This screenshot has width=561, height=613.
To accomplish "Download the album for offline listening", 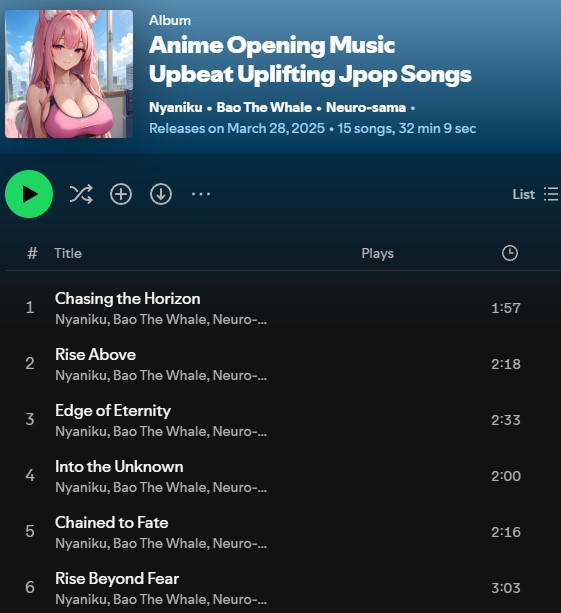I will click(161, 194).
